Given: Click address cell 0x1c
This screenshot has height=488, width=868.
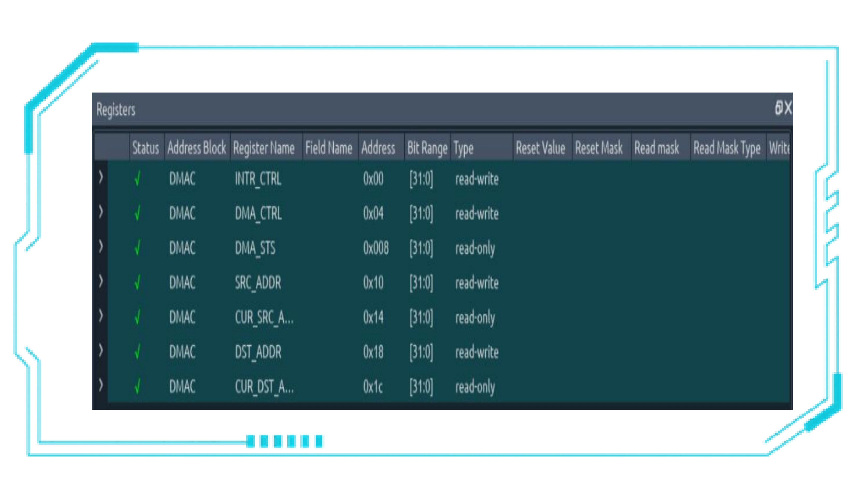Looking at the screenshot, I should click(373, 387).
